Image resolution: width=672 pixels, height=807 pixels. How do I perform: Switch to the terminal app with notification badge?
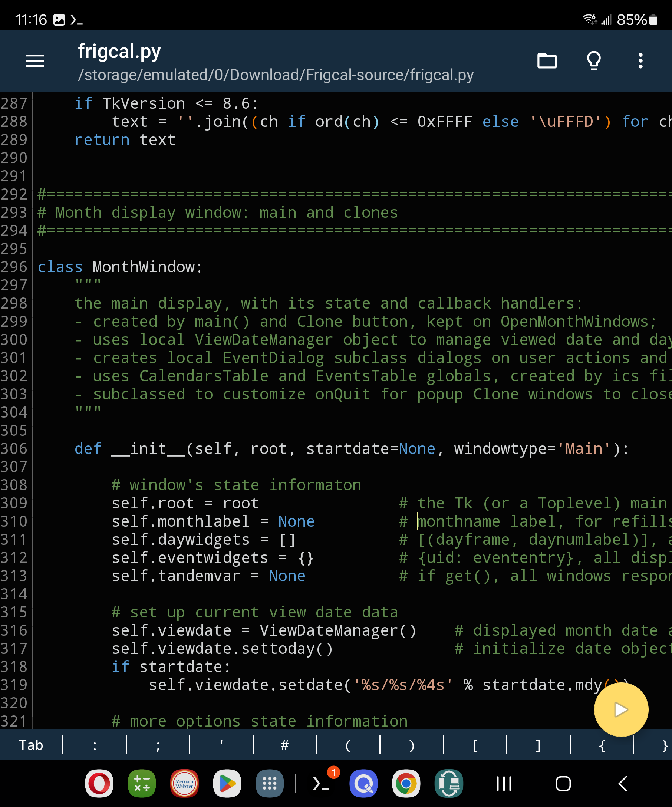(x=321, y=784)
